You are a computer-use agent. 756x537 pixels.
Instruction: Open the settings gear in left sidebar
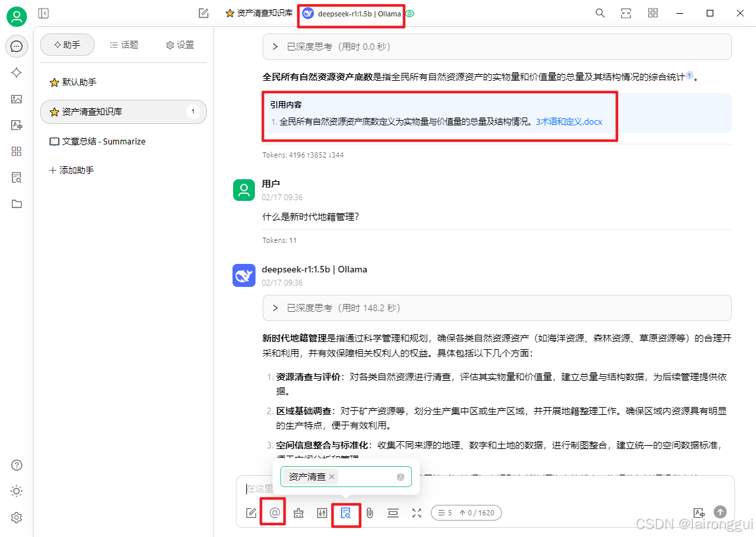coord(16,518)
